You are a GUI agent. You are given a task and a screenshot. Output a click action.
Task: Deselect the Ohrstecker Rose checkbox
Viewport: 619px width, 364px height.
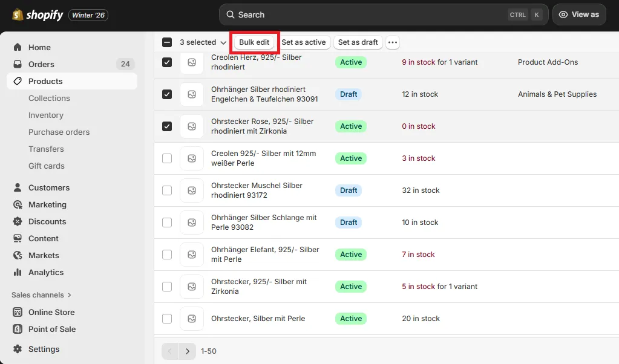[167, 126]
